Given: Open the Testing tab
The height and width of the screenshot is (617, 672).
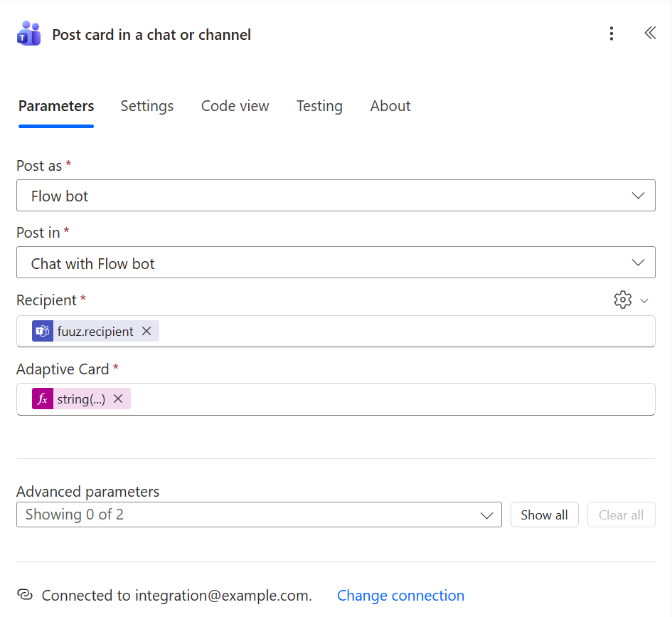Looking at the screenshot, I should 319,106.
